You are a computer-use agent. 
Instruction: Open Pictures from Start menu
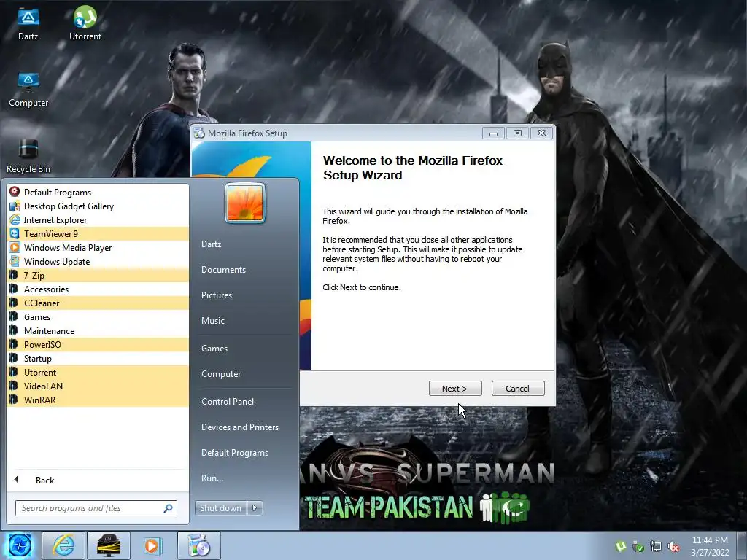[217, 295]
